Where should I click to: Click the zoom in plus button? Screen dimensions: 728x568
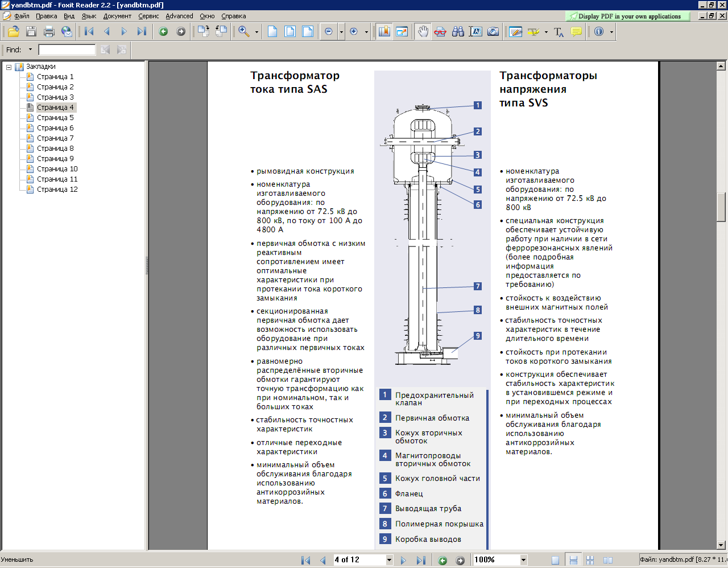pyautogui.click(x=354, y=32)
